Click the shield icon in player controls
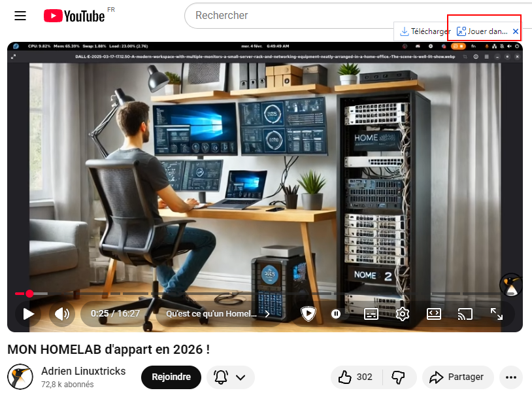Screen dimensions: 532x397 pyautogui.click(x=308, y=314)
